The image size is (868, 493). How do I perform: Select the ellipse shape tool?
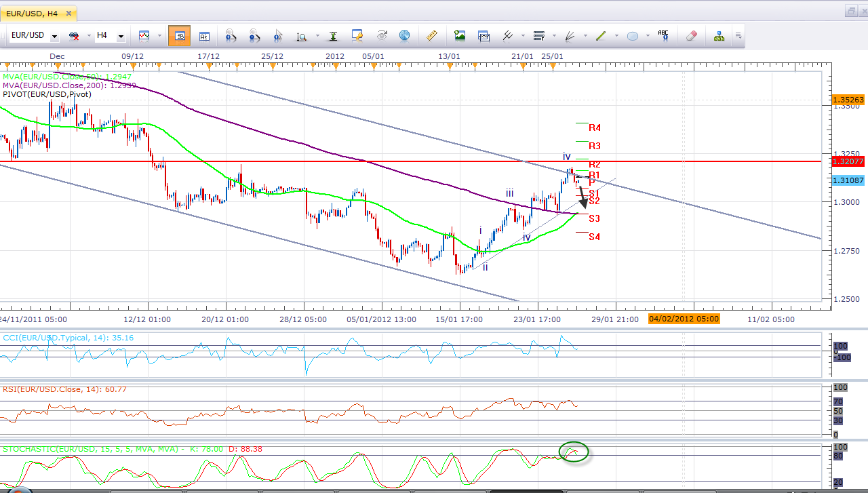[x=633, y=36]
